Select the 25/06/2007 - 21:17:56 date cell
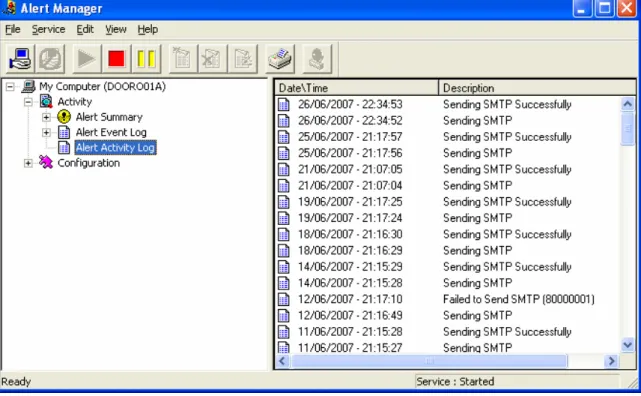The image size is (641, 396). click(350, 153)
